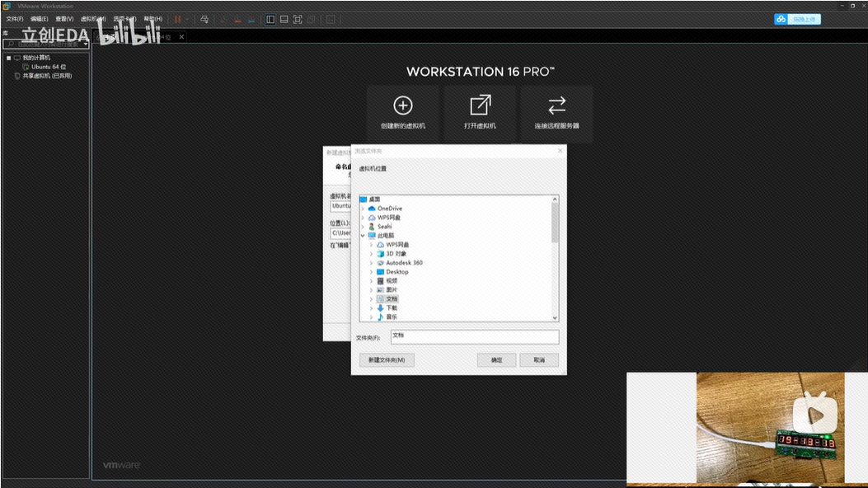Image resolution: width=868 pixels, height=488 pixels.
Task: Expand the 视频 folder chevron
Action: [372, 281]
